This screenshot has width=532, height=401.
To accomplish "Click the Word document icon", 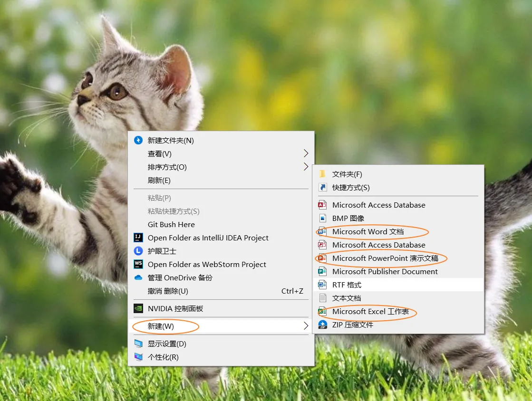I will (x=322, y=231).
